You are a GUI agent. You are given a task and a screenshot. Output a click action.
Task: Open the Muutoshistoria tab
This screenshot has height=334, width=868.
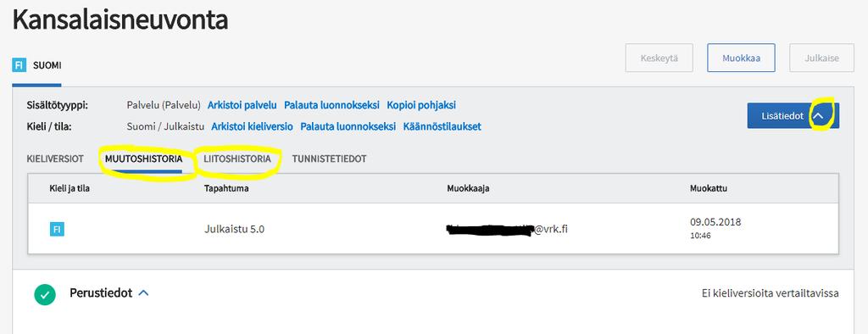pos(143,159)
